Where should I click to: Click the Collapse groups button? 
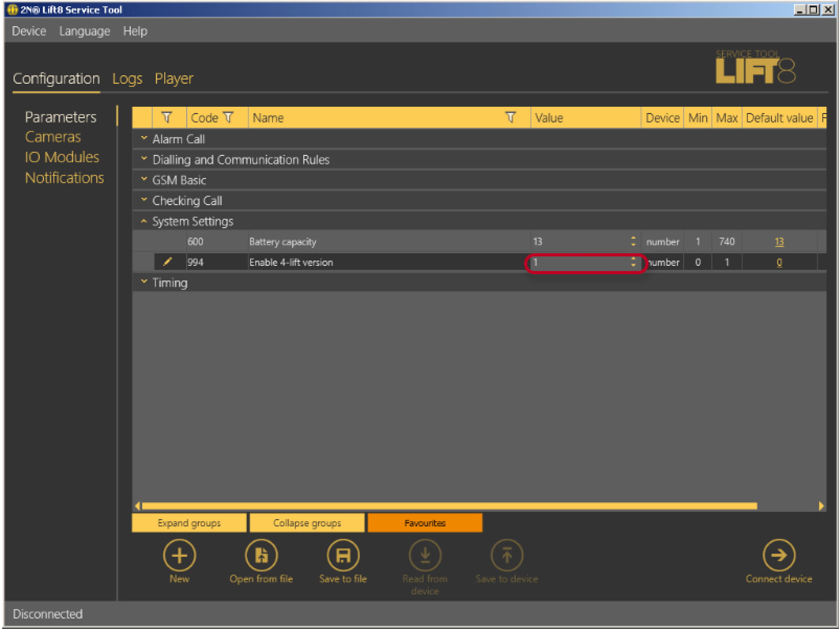(307, 523)
